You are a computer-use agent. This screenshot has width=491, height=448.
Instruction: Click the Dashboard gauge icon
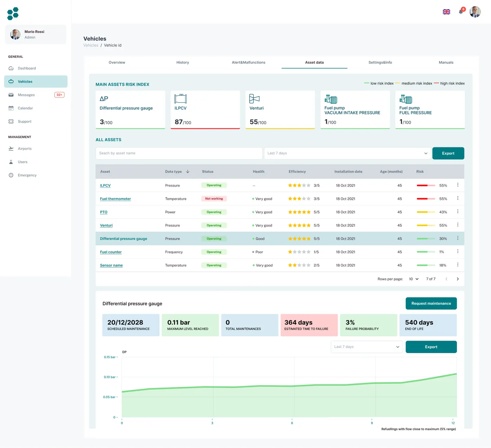pyautogui.click(x=11, y=68)
